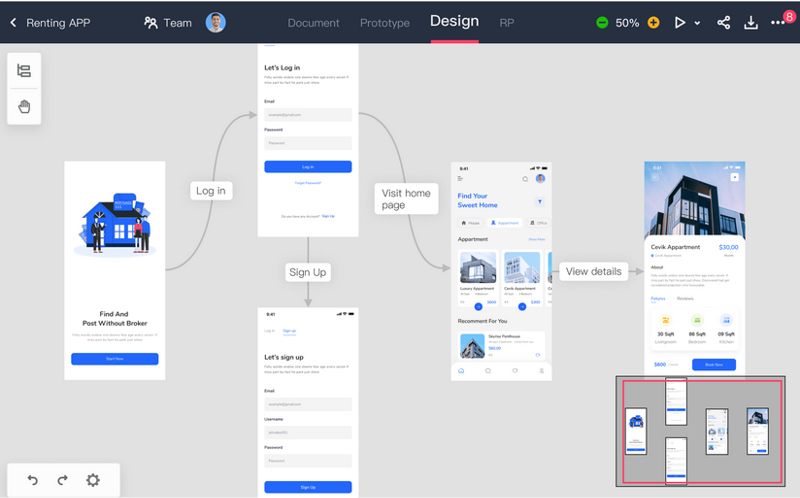
Task: Click the search icon on home screen
Action: click(x=525, y=179)
